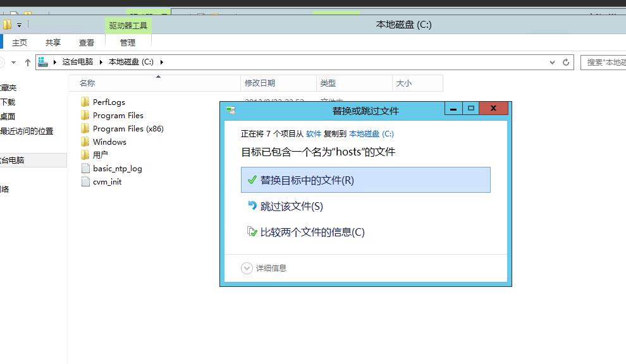The width and height of the screenshot is (626, 364).
Task: Choose 跳过该文件(S) option
Action: pyautogui.click(x=292, y=206)
